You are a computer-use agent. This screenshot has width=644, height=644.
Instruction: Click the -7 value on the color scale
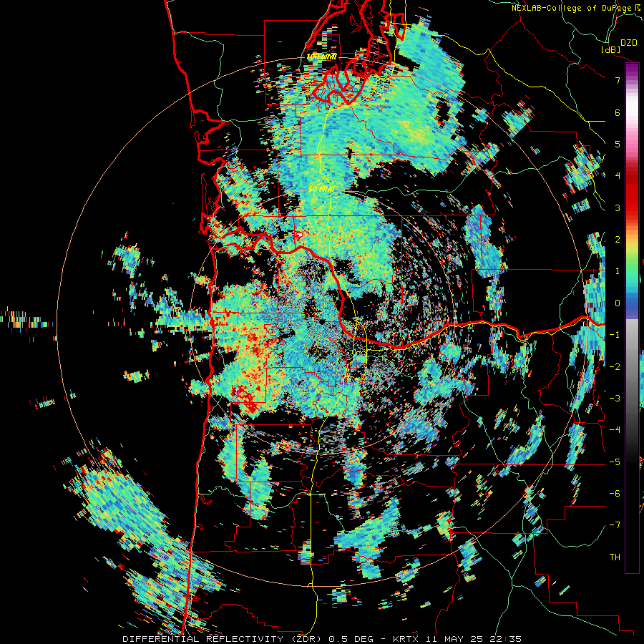pyautogui.click(x=615, y=525)
